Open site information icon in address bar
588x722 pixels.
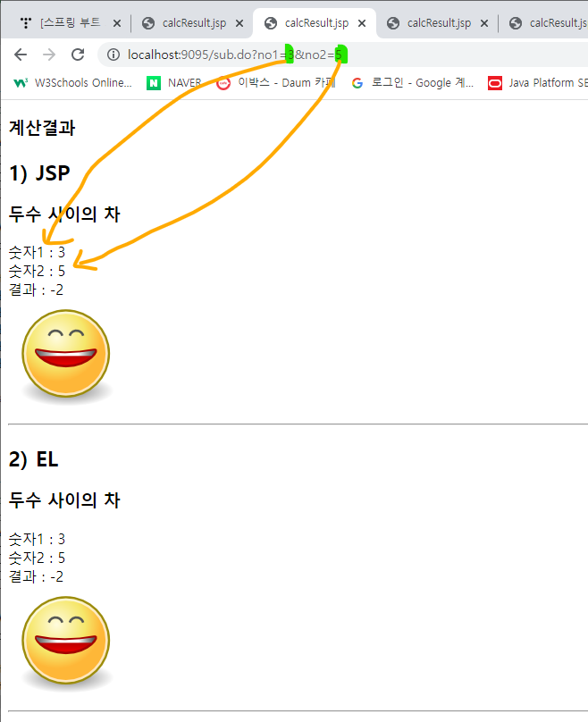click(113, 55)
